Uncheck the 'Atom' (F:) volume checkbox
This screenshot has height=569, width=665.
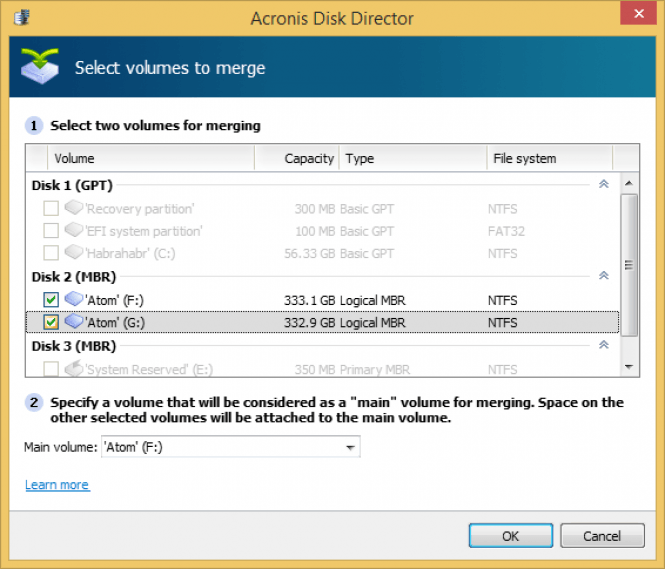[51, 300]
